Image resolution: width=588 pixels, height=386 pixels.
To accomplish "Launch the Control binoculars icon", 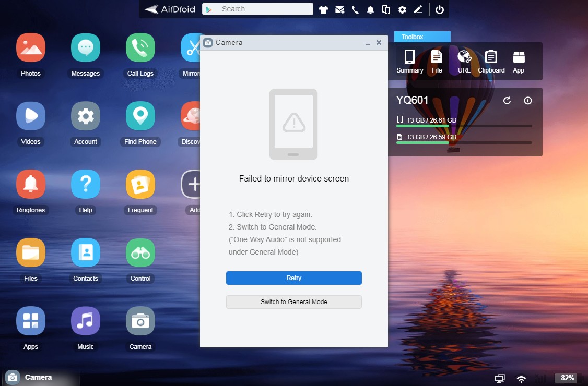I will tap(140, 253).
